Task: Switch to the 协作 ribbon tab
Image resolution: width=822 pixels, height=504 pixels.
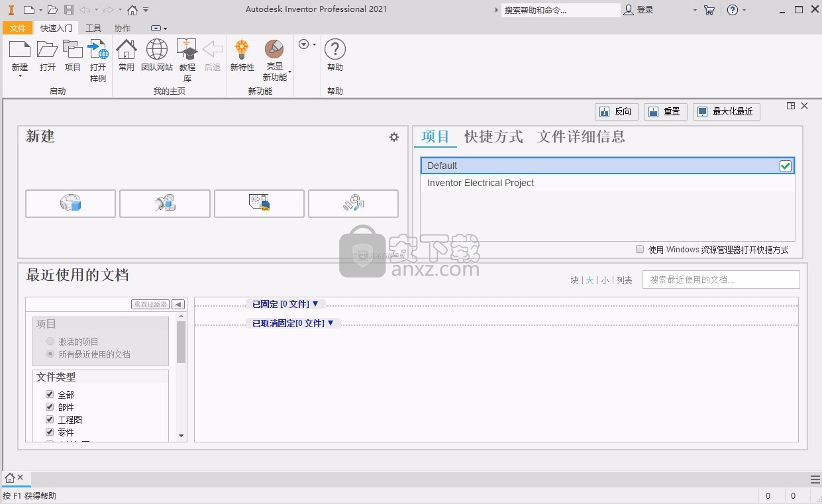Action: pyautogui.click(x=123, y=28)
